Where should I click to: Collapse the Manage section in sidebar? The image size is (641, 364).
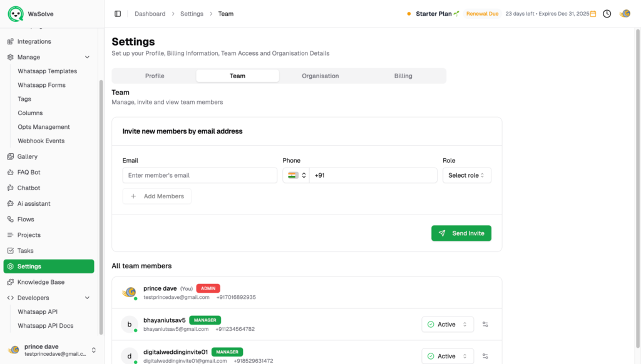click(87, 57)
